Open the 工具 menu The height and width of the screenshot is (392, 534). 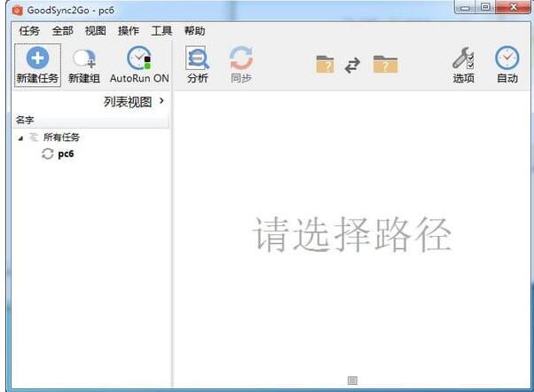(161, 31)
